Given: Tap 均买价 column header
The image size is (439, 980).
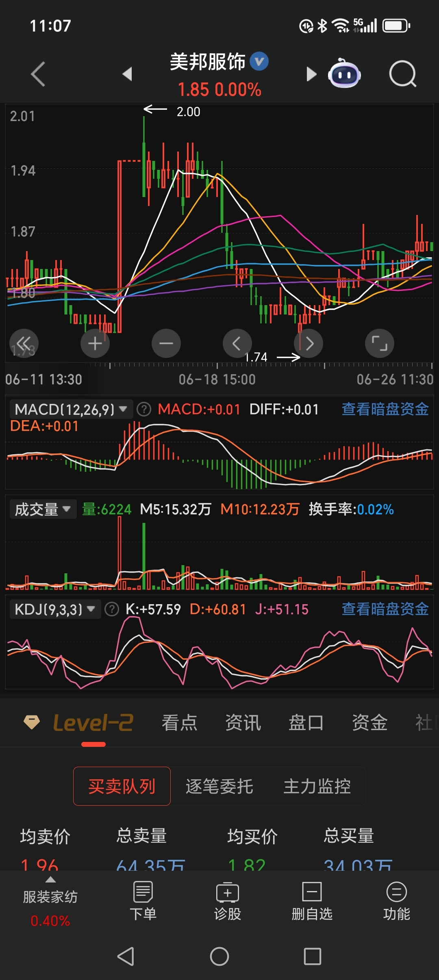Looking at the screenshot, I should [x=252, y=836].
